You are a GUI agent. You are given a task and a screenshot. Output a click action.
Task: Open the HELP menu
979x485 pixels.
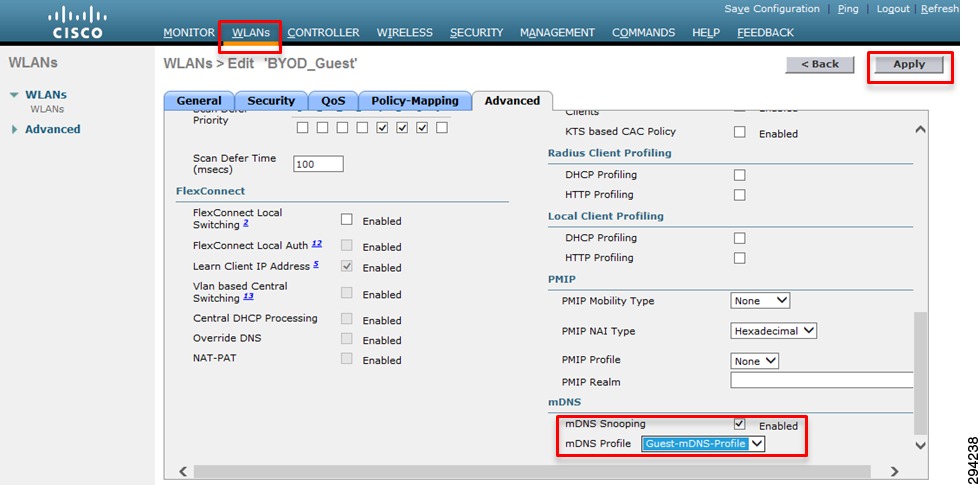706,32
